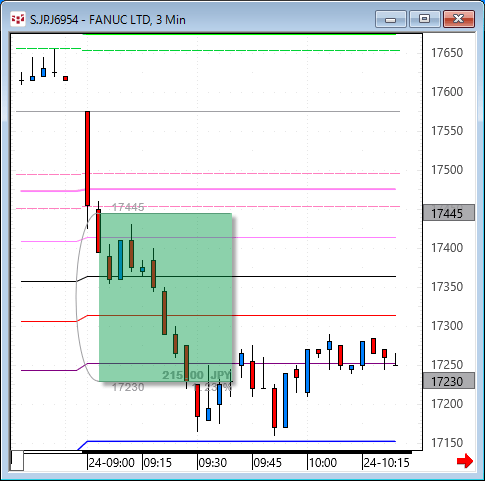This screenshot has width=485, height=481.
Task: Minimize the FANUC chart window
Action: tap(390, 19)
